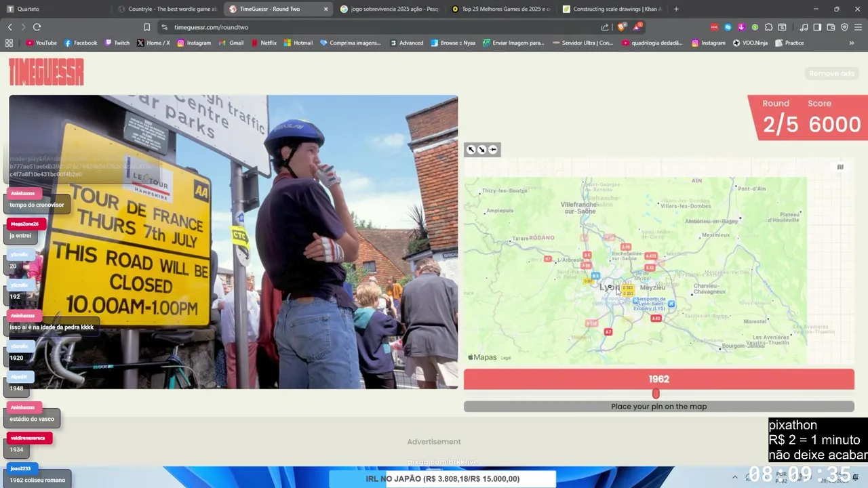Show more bookmarks chevron

(852, 43)
